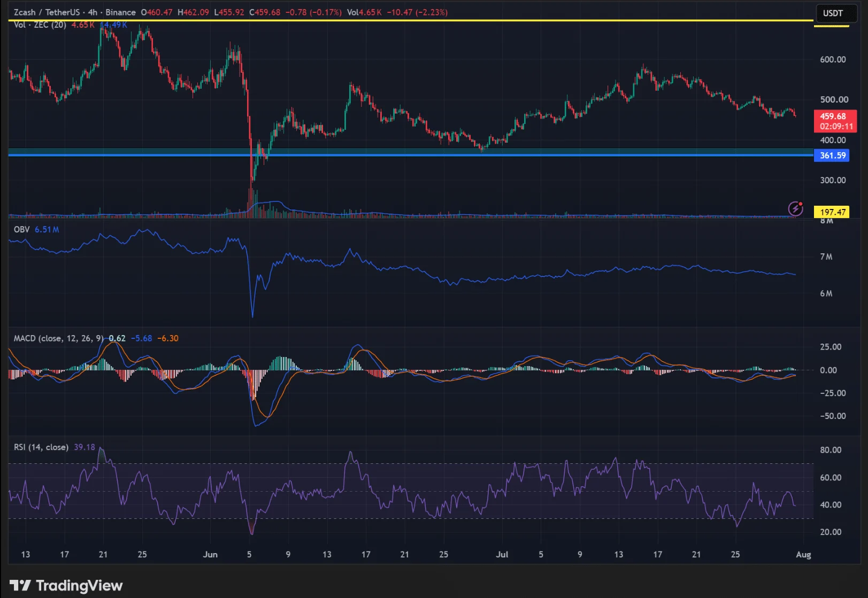Click the TradingView logo
Screen dimensions: 868x598
pos(66,586)
